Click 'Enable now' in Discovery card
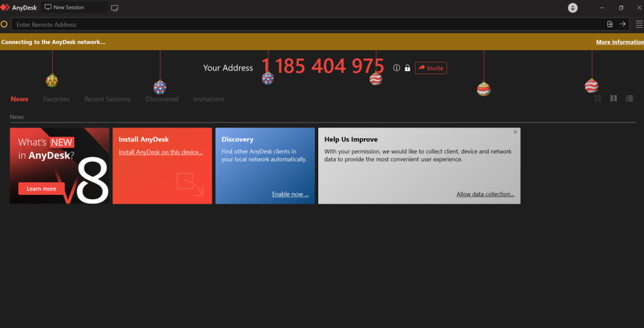Screen dimensions: 644x328 290,194
